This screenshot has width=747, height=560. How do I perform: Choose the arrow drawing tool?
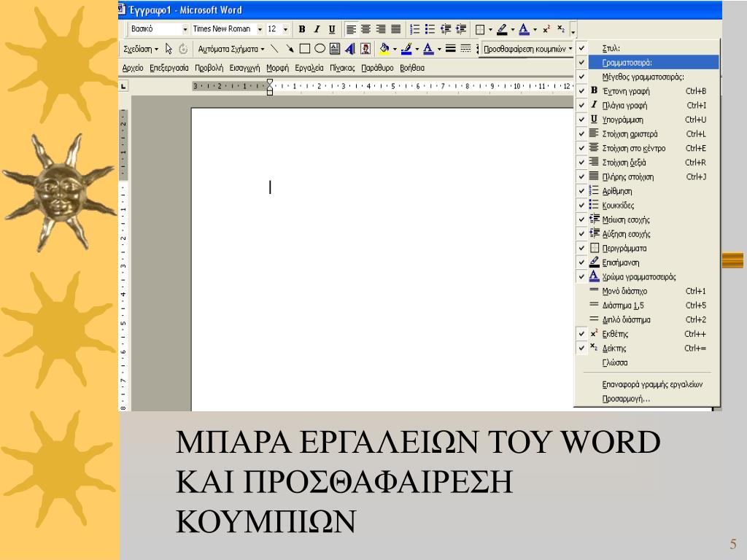[290, 49]
